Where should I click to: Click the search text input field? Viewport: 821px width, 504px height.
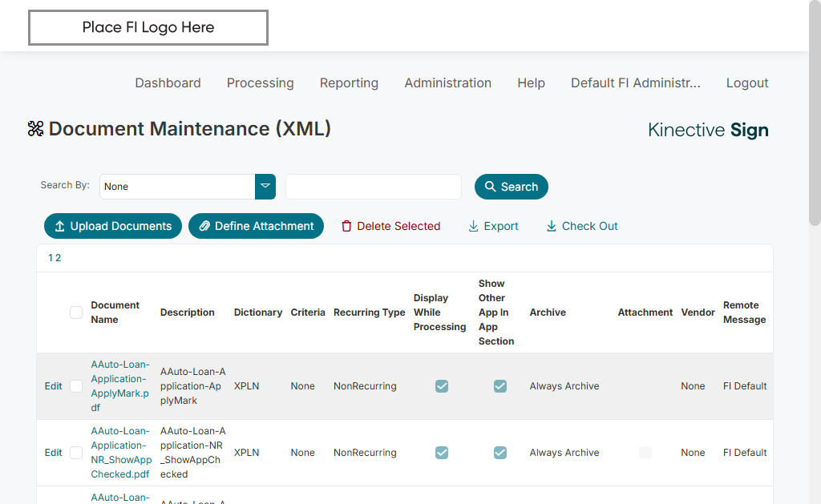pos(374,187)
